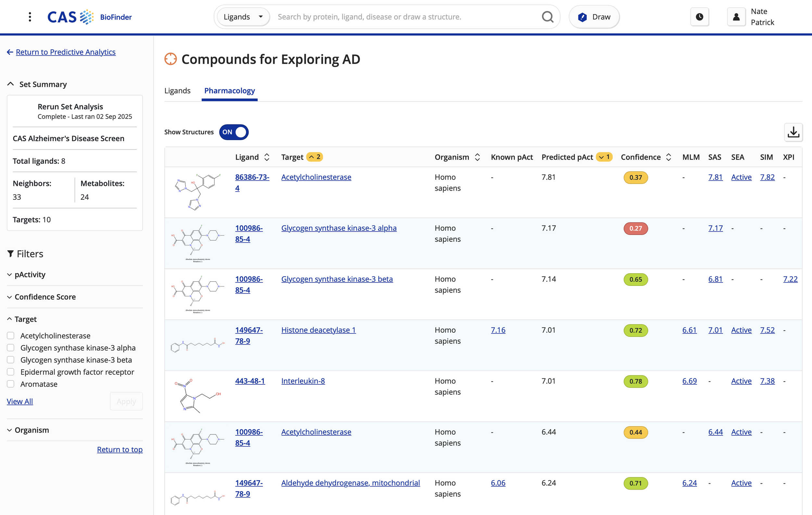Click the user profile icon

pos(736,17)
